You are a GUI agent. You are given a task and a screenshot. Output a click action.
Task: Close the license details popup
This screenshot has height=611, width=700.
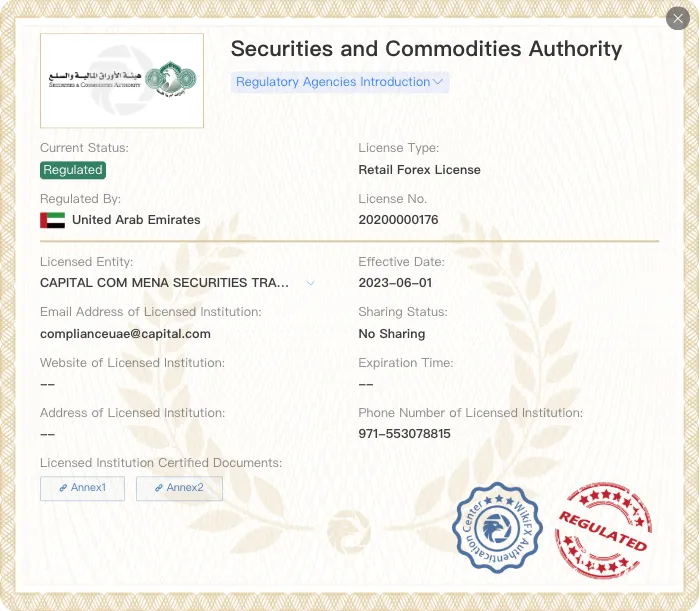pyautogui.click(x=678, y=18)
